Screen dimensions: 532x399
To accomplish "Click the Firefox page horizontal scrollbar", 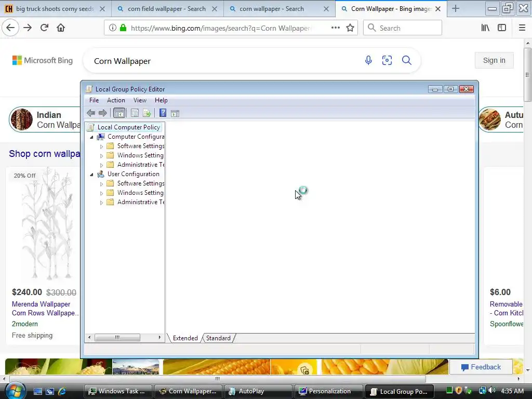I will click(x=218, y=379).
